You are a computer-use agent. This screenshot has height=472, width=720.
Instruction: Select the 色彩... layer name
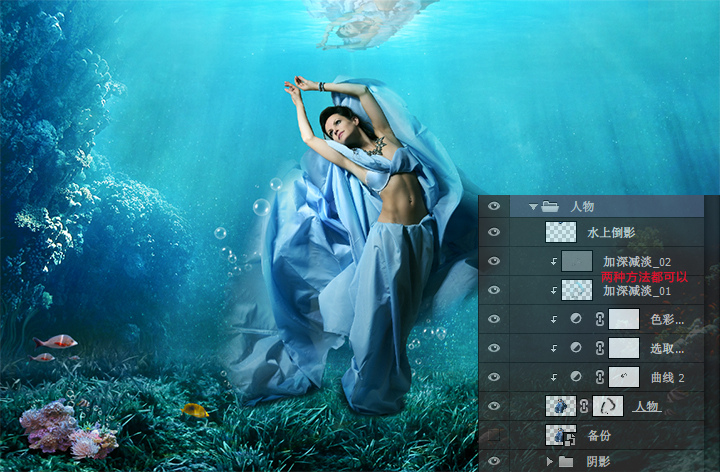(x=667, y=320)
